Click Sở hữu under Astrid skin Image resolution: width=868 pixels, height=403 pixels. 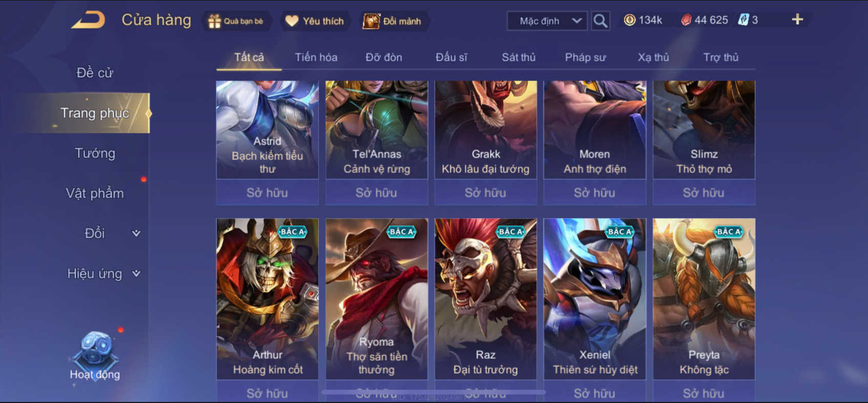267,193
